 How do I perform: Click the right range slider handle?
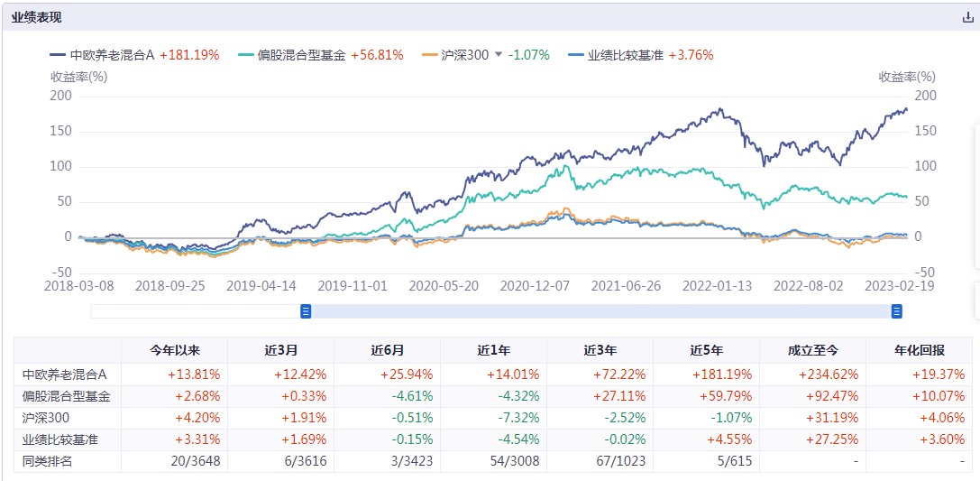pyautogui.click(x=897, y=311)
